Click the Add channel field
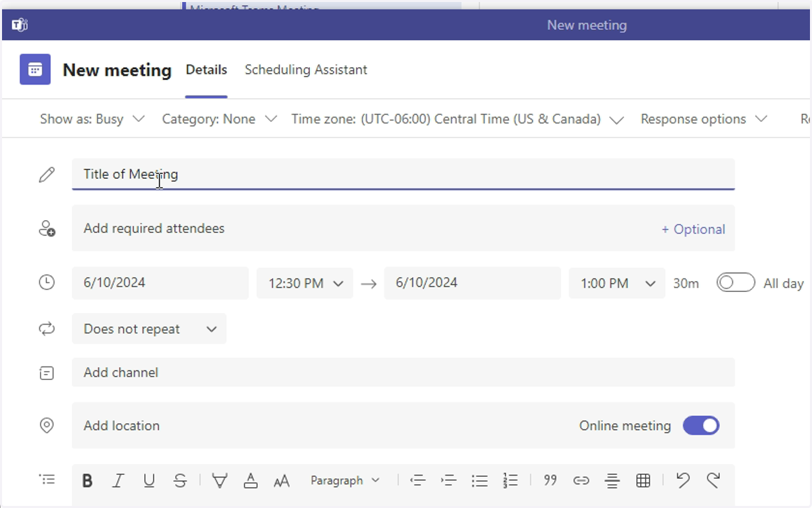This screenshot has height=508, width=812. coord(403,372)
